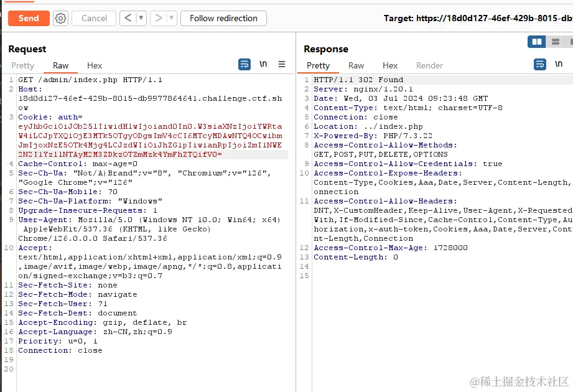
Task: Click the Cache-Control: max-age=0 line
Action: coord(78,164)
